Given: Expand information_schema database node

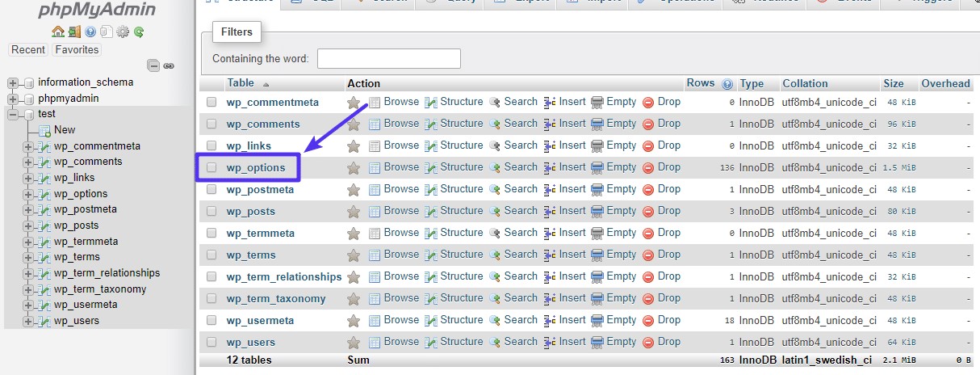Looking at the screenshot, I should [x=13, y=82].
